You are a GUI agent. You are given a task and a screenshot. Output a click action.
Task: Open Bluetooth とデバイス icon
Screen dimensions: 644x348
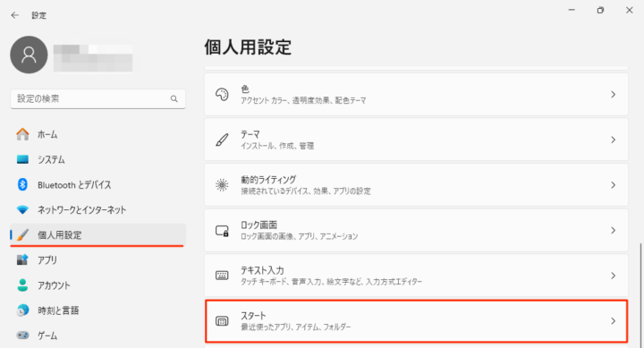[22, 184]
